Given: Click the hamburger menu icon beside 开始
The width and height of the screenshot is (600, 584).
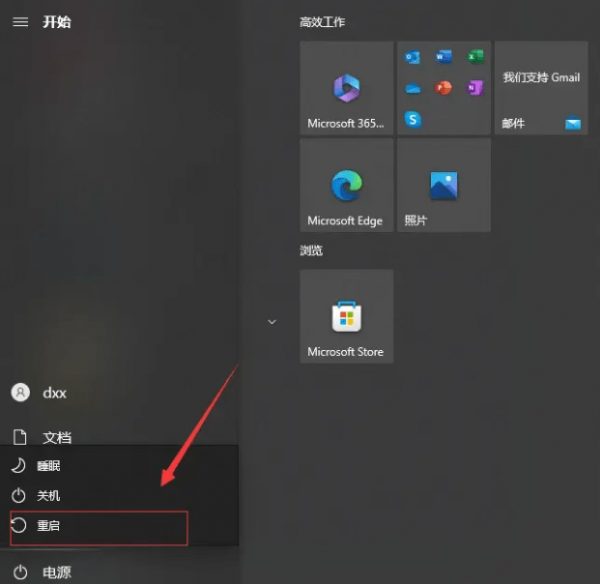Looking at the screenshot, I should pyautogui.click(x=20, y=22).
